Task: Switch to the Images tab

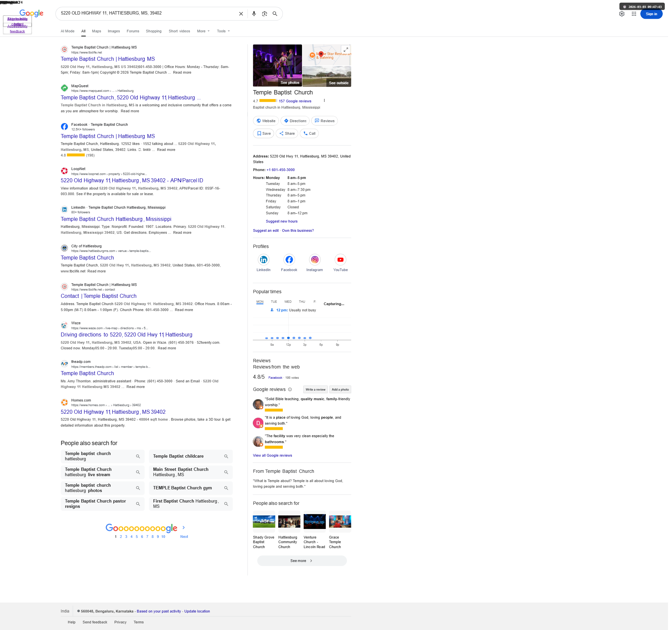Action: click(115, 31)
